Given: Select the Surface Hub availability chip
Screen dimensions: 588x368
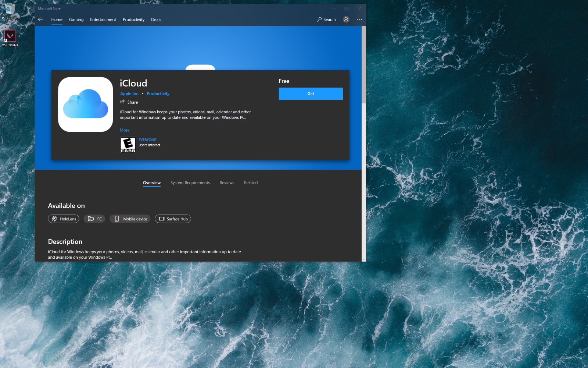Looking at the screenshot, I should 173,219.
